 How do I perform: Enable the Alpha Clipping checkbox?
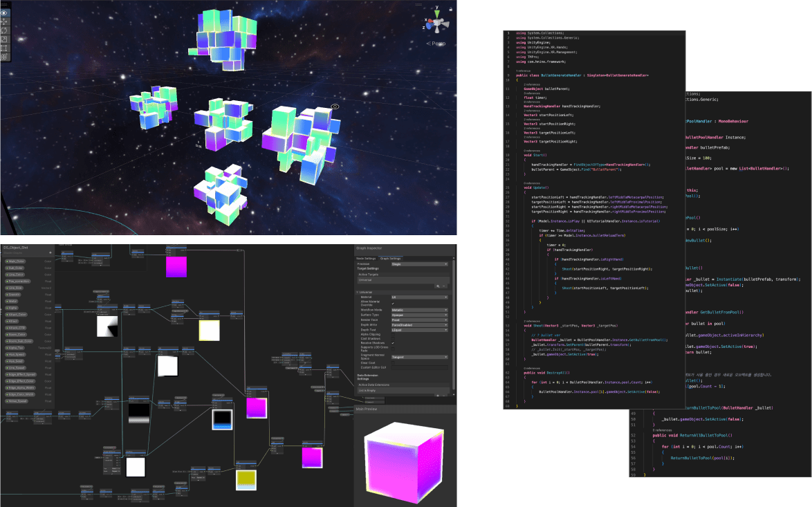[393, 334]
